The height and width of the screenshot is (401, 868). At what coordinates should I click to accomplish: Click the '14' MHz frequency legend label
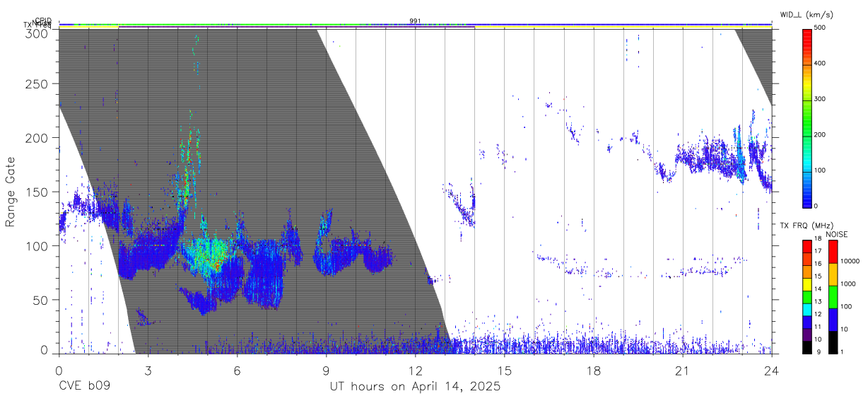click(x=819, y=289)
